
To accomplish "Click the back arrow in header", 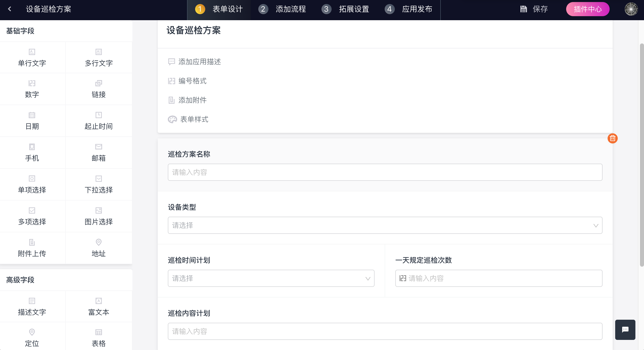I will tap(10, 9).
